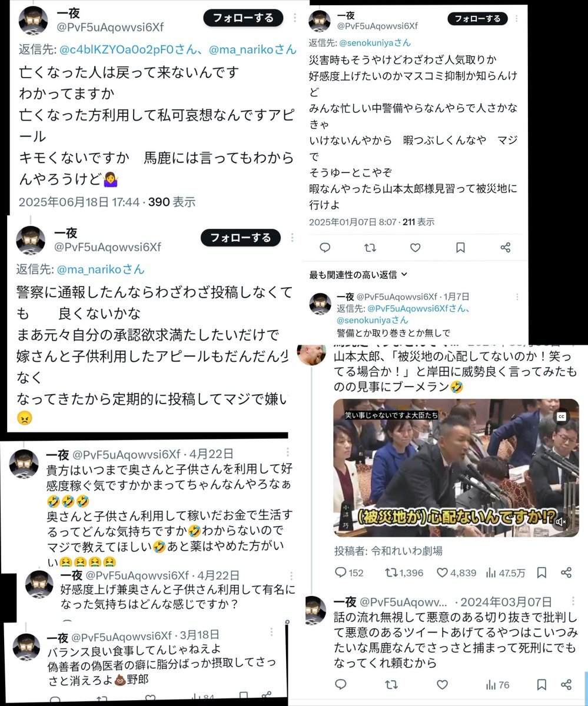The height and width of the screenshot is (706, 588).
Task: Open 一夜 profile avatar on the top-left tweet
Action: point(34,21)
